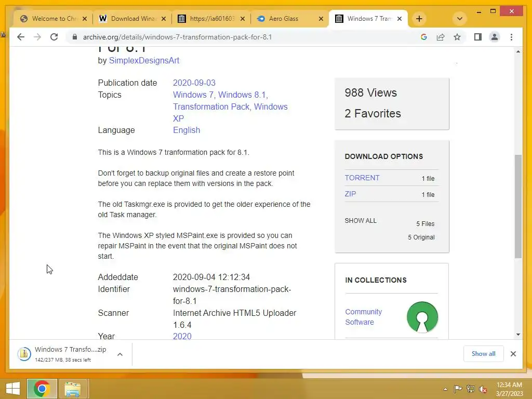Image resolution: width=532 pixels, height=399 pixels.
Task: Click the muted volume tray icon
Action: point(483,389)
